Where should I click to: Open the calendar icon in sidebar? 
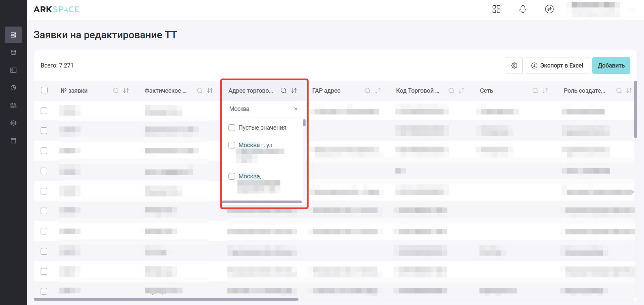13,141
